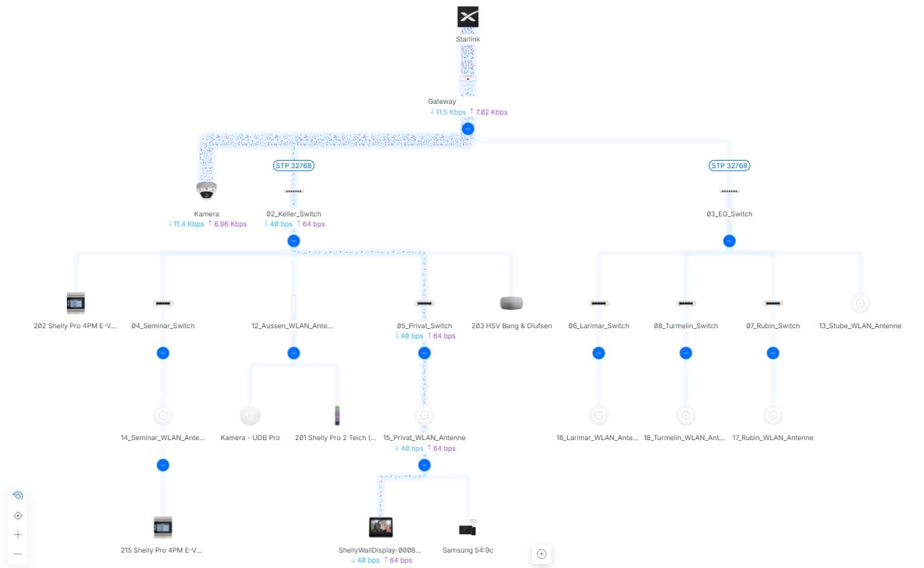Open the 201 Shelly Pro 2 Teich device
924x568 pixels.
(x=337, y=415)
